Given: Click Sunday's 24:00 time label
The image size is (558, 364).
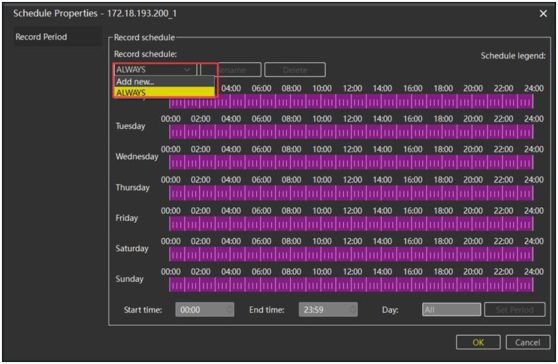Looking at the screenshot, I should click(534, 271).
